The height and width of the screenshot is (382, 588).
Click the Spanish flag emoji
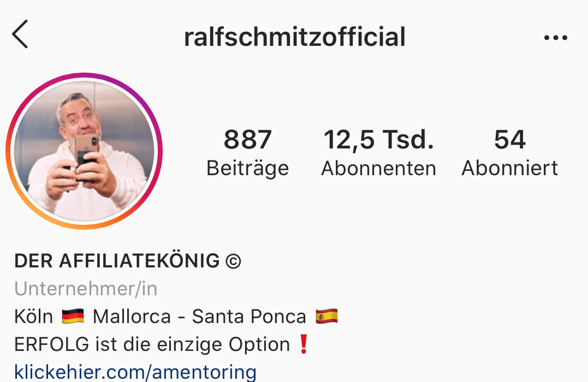coord(326,317)
